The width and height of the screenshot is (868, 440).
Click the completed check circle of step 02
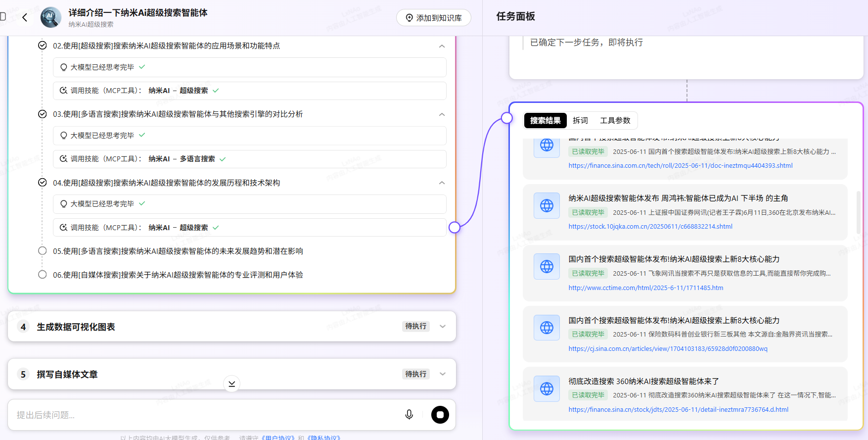[x=43, y=46]
